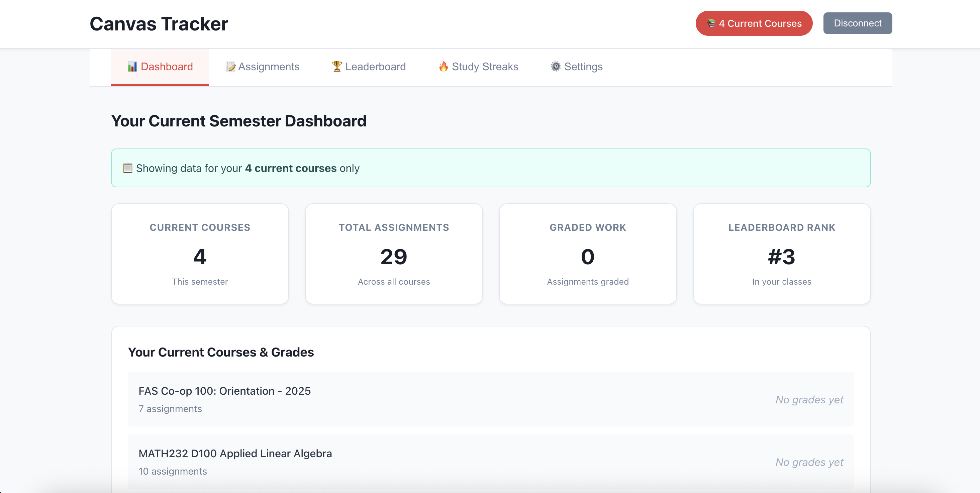This screenshot has height=493, width=980.
Task: Select MATH232 D100 Applied Linear Algebra row
Action: [x=490, y=462]
